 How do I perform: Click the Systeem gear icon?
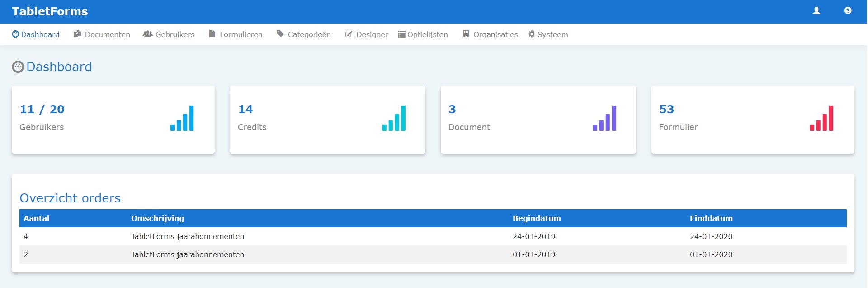[532, 34]
